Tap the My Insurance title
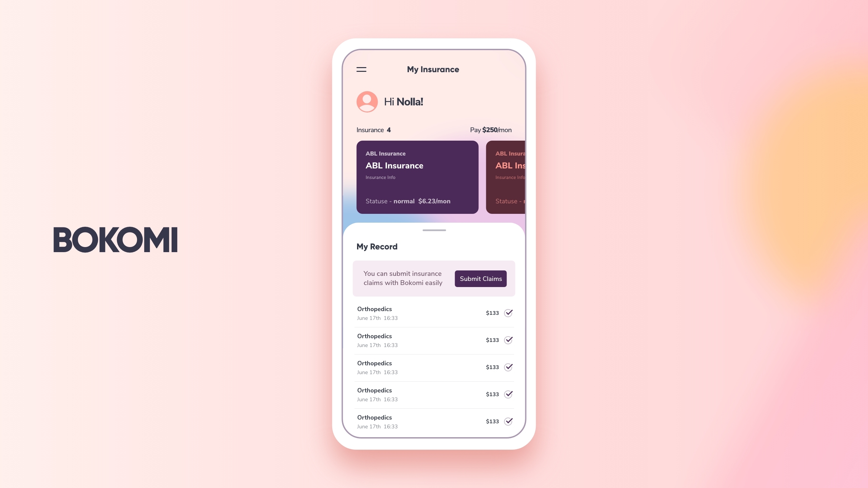This screenshot has height=488, width=868. (433, 70)
